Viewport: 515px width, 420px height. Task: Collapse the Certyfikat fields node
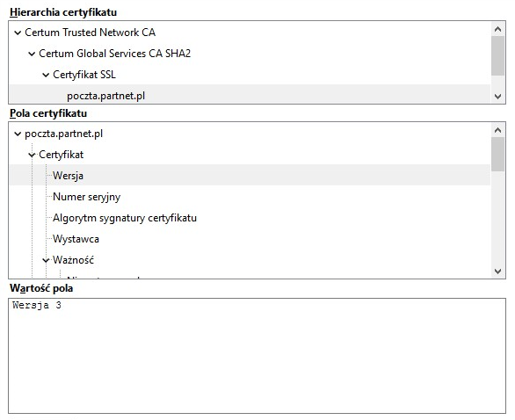tap(32, 155)
